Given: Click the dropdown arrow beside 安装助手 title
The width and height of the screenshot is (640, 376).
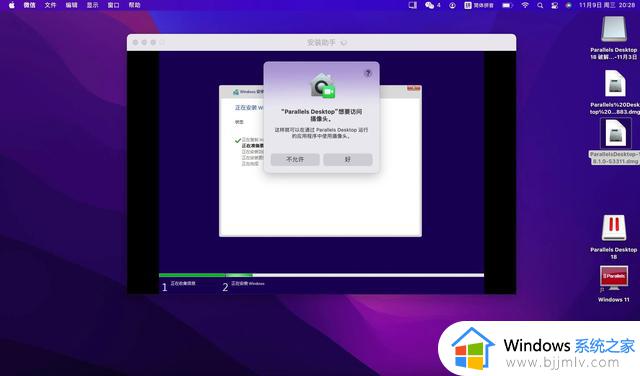Looking at the screenshot, I should click(x=344, y=42).
